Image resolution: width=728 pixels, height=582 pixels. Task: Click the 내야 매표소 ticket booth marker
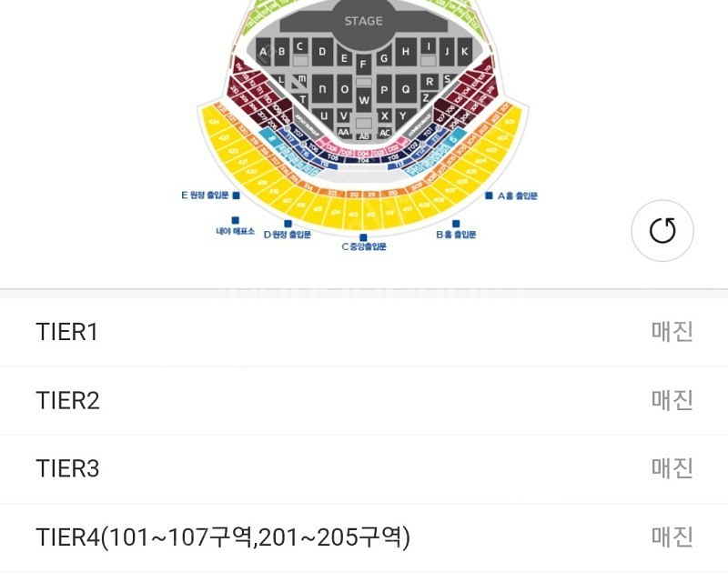click(235, 220)
